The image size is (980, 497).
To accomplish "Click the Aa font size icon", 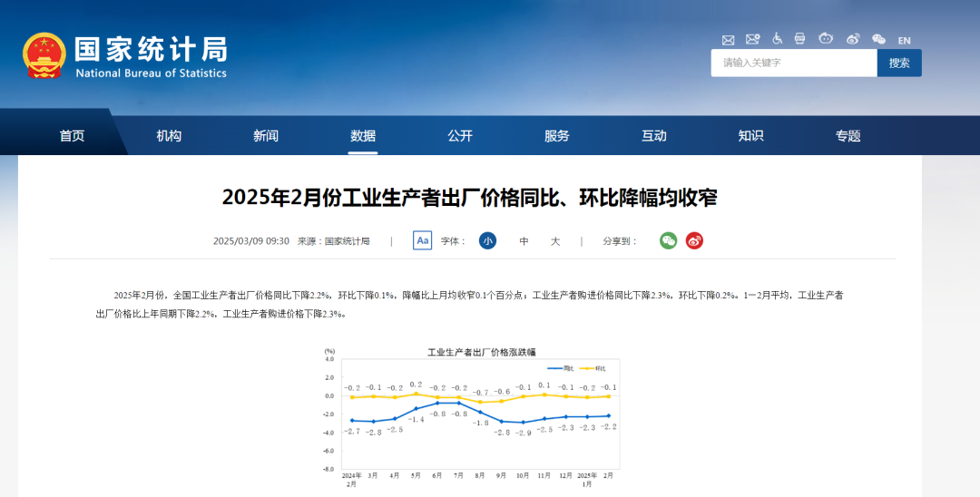I will pos(423,240).
